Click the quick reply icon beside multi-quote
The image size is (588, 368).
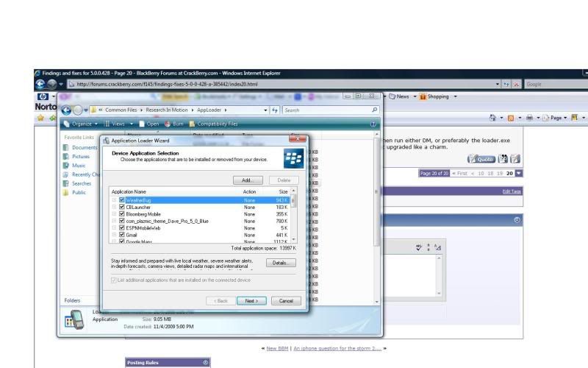coord(515,159)
